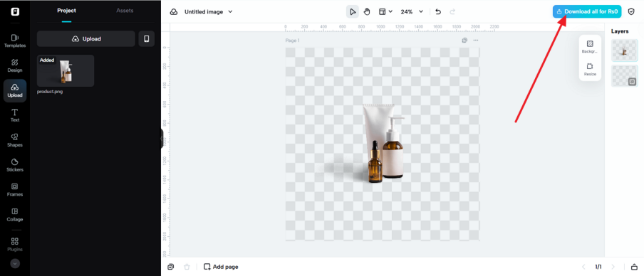
Task: Select the hand pan tool
Action: tap(367, 12)
